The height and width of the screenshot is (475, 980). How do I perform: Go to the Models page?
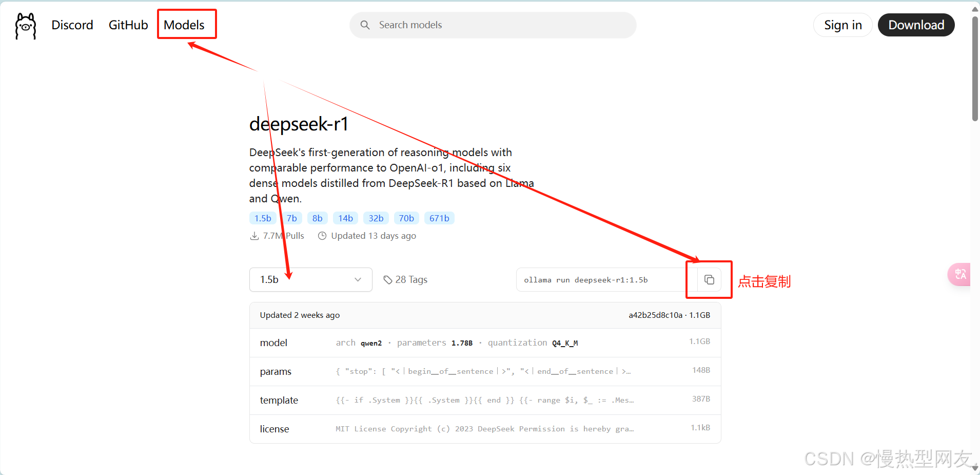tap(184, 25)
